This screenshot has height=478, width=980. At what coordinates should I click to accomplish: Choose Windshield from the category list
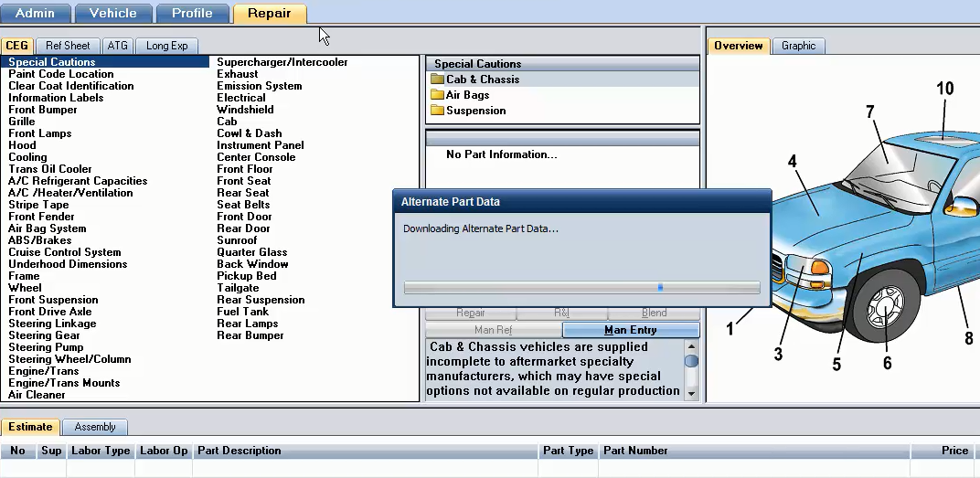pos(244,110)
